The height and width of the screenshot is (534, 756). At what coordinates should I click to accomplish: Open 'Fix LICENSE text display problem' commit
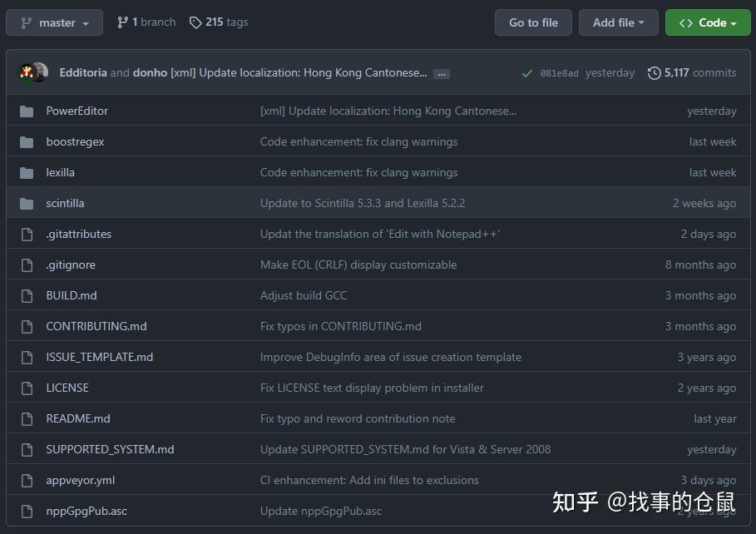[x=373, y=388]
